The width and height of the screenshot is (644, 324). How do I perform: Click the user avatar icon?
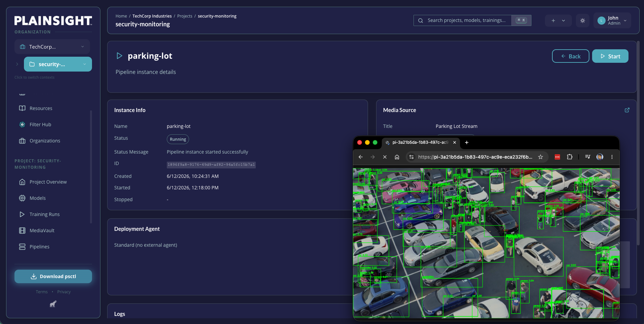(602, 21)
